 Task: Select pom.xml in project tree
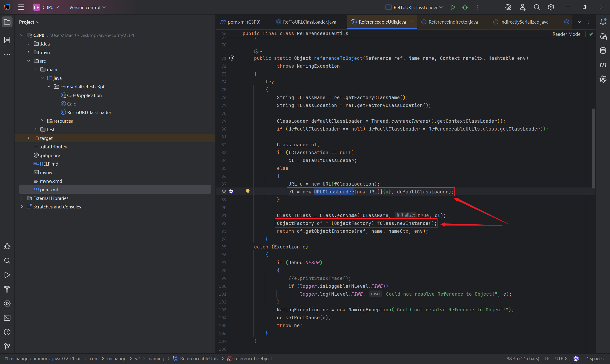(x=115, y=190)
